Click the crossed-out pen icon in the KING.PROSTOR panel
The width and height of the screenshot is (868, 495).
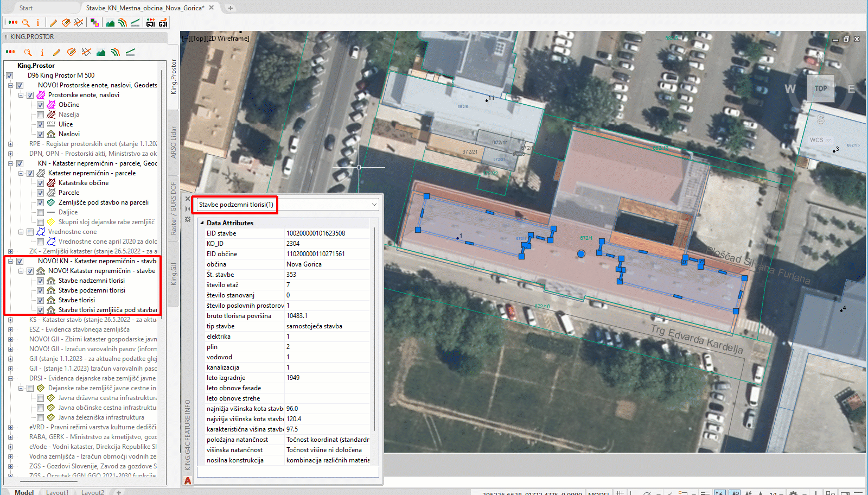[86, 52]
